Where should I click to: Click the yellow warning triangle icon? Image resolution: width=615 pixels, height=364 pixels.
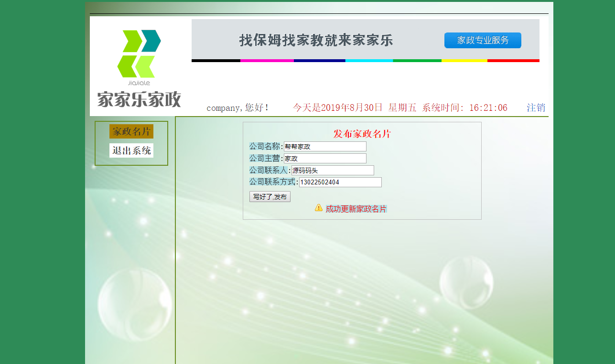tap(318, 208)
